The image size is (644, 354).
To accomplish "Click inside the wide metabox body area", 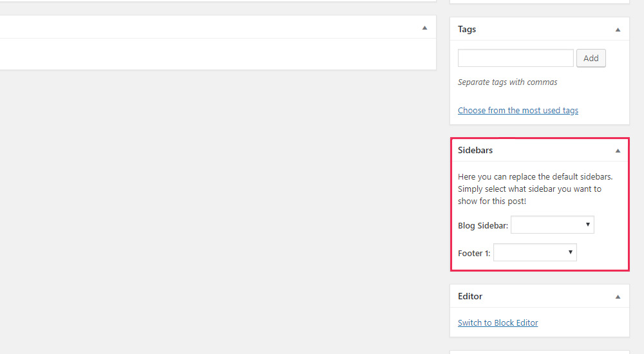I will click(x=218, y=54).
